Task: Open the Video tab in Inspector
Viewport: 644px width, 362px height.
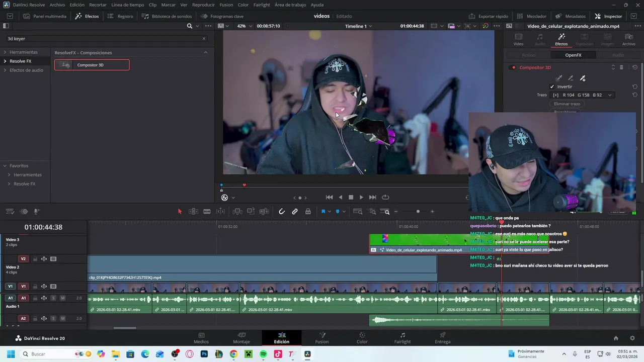Action: 518,40
